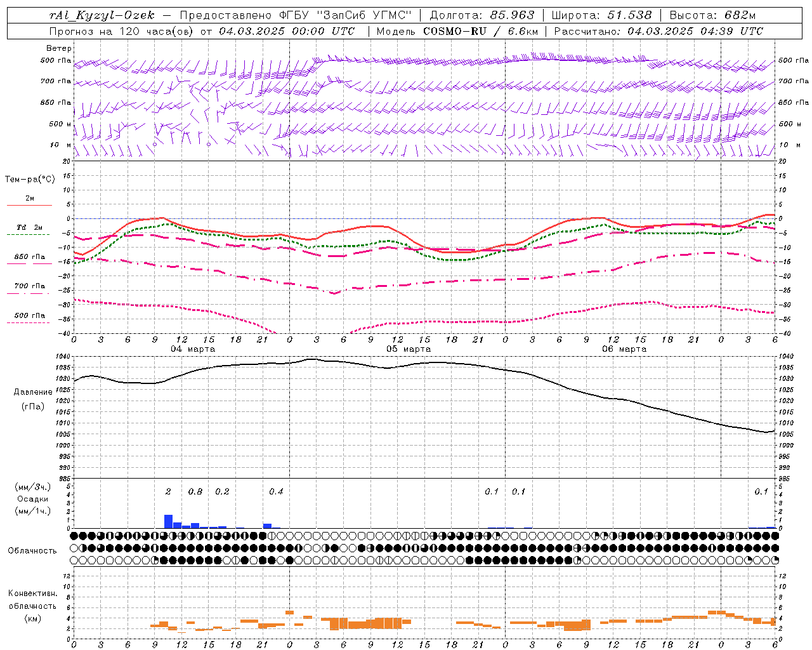Select the provider text ФГБУ "ЗапСиб УГМС"
Screen dimensions: 812x650
click(x=345, y=15)
